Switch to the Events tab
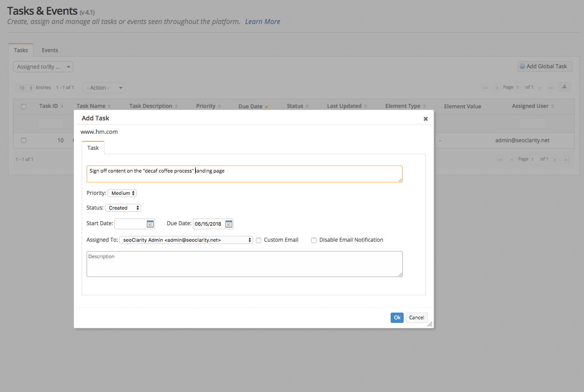This screenshot has height=392, width=584. [50, 50]
